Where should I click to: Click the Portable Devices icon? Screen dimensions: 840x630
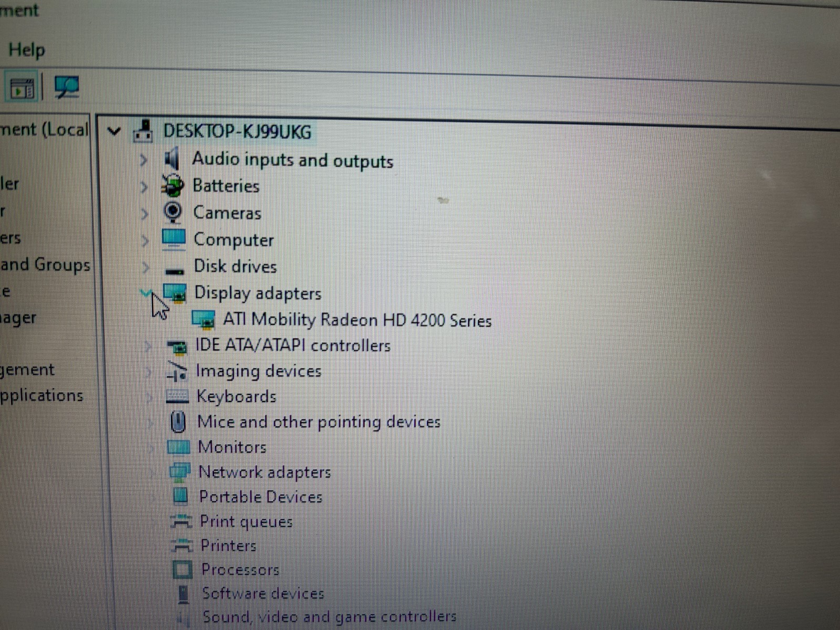[x=181, y=495]
